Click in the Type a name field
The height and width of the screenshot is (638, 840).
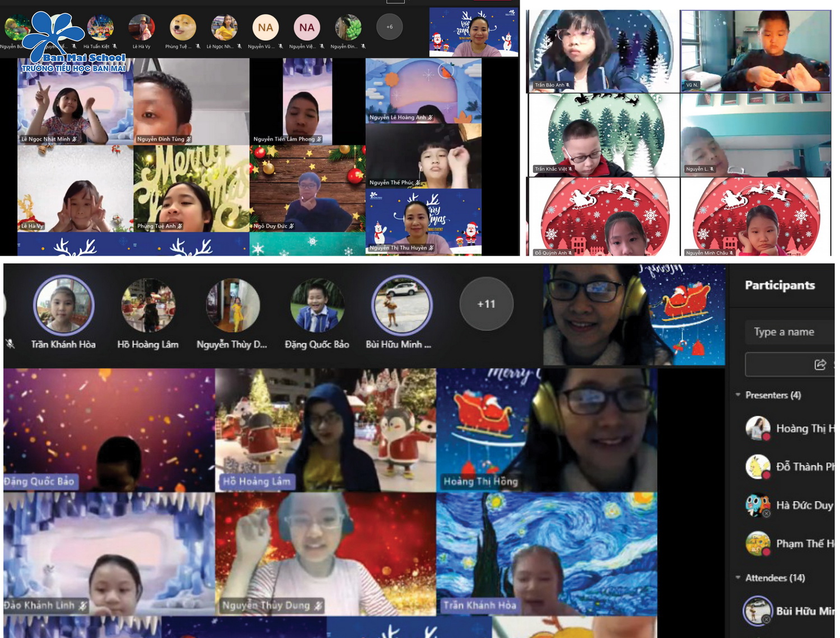coord(790,332)
